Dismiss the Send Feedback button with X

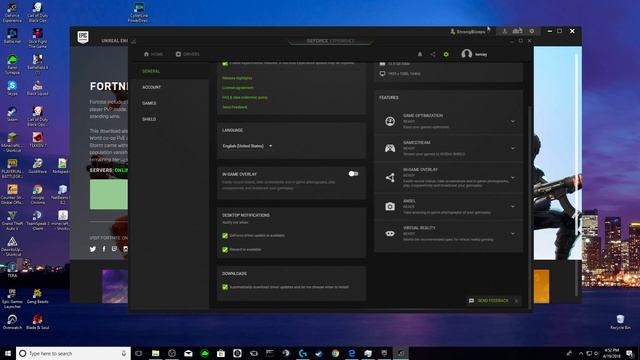pos(516,301)
